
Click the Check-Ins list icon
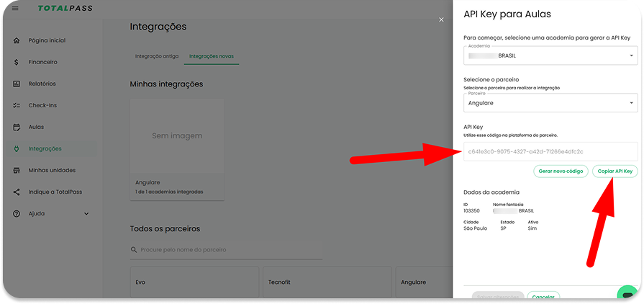pyautogui.click(x=17, y=105)
